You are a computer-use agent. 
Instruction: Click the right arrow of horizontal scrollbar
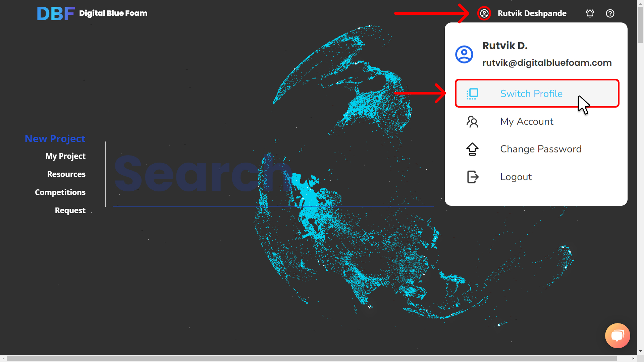coord(633,358)
